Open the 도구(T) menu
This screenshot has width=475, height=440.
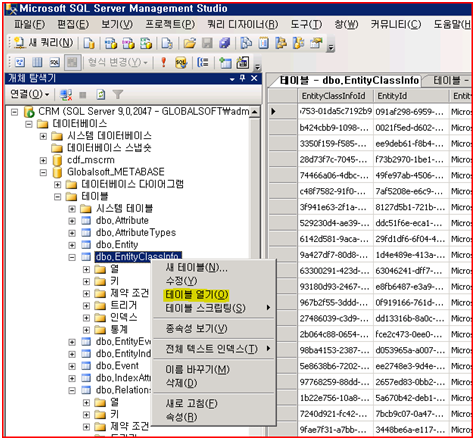306,24
